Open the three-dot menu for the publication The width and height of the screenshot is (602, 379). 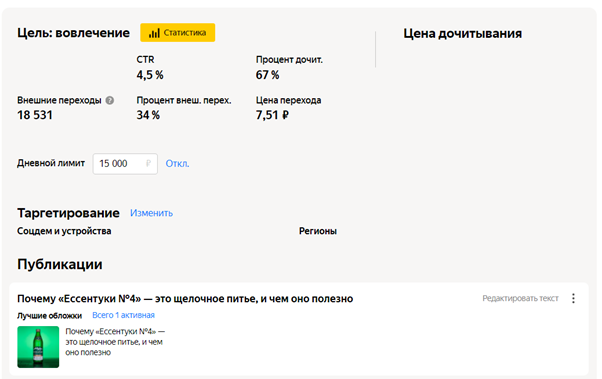point(573,298)
